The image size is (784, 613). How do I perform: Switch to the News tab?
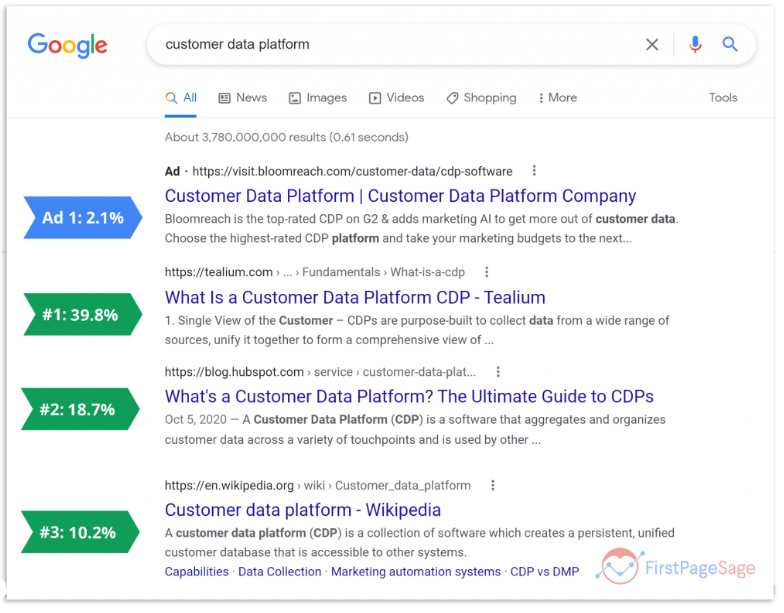click(x=242, y=98)
